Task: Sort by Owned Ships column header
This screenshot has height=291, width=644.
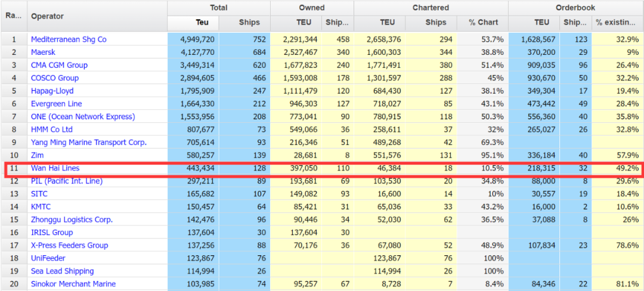Action: (x=337, y=23)
